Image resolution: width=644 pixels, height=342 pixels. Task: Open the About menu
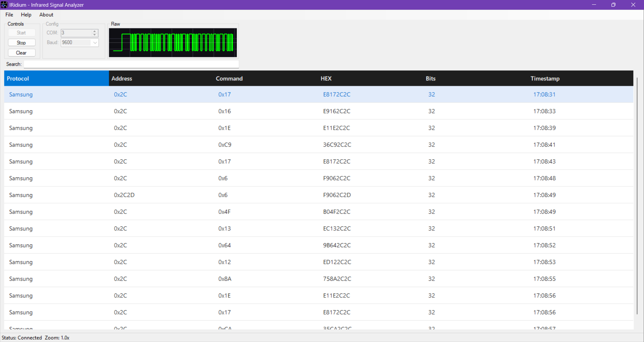46,15
